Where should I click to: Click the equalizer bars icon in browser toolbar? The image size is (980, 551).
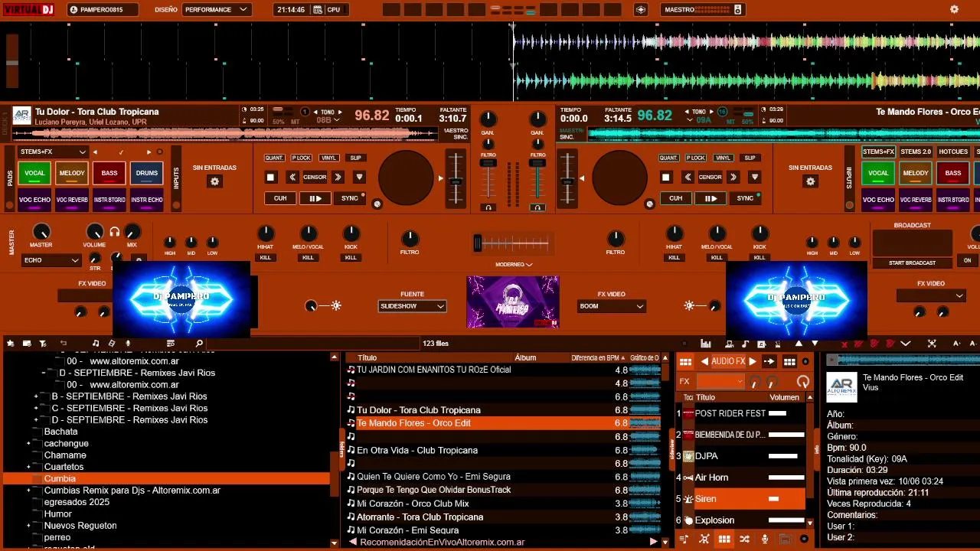706,344
